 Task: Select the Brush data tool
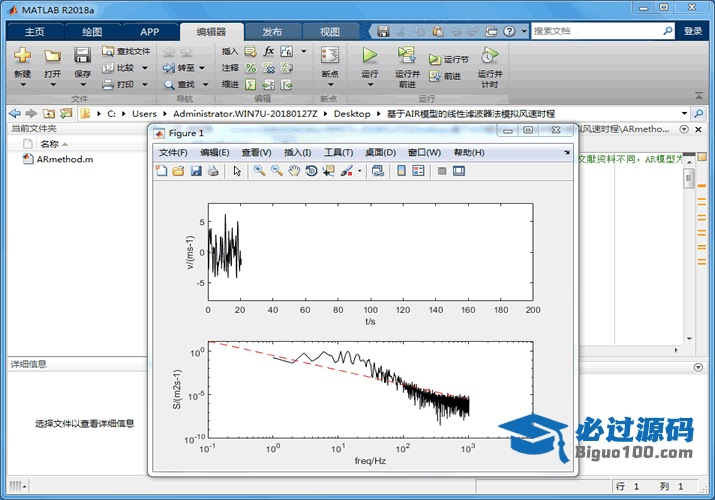[347, 171]
